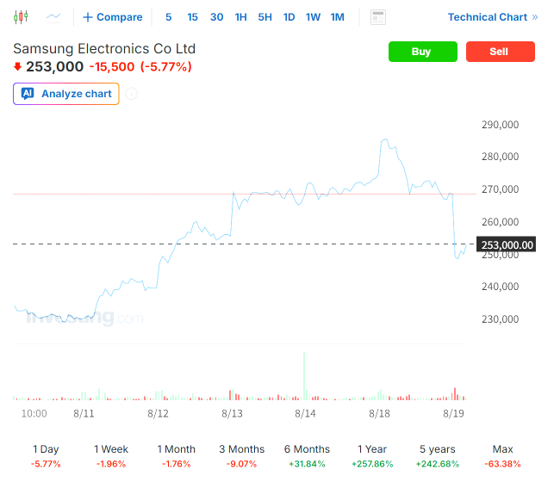Screen dimensions: 554x482
Task: Select the 5-minute interval
Action: pyautogui.click(x=169, y=17)
